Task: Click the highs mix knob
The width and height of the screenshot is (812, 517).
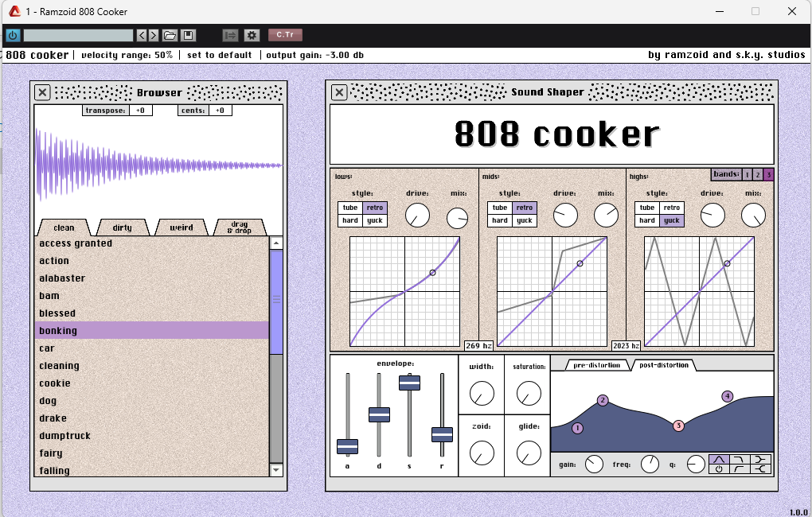Action: 753,215
